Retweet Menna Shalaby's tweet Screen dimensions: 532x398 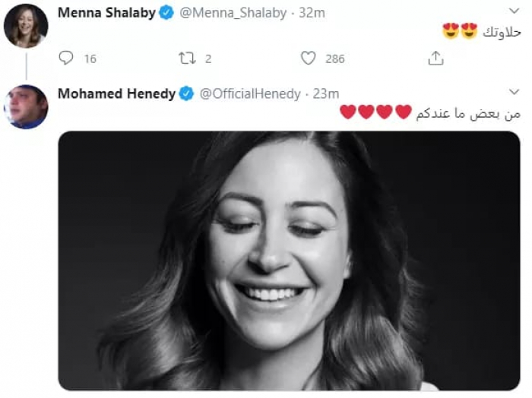click(x=186, y=58)
